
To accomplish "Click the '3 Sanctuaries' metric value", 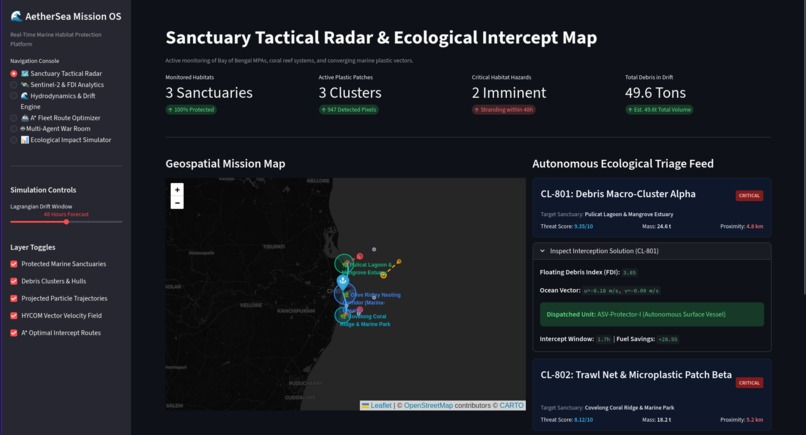I will pyautogui.click(x=209, y=93).
